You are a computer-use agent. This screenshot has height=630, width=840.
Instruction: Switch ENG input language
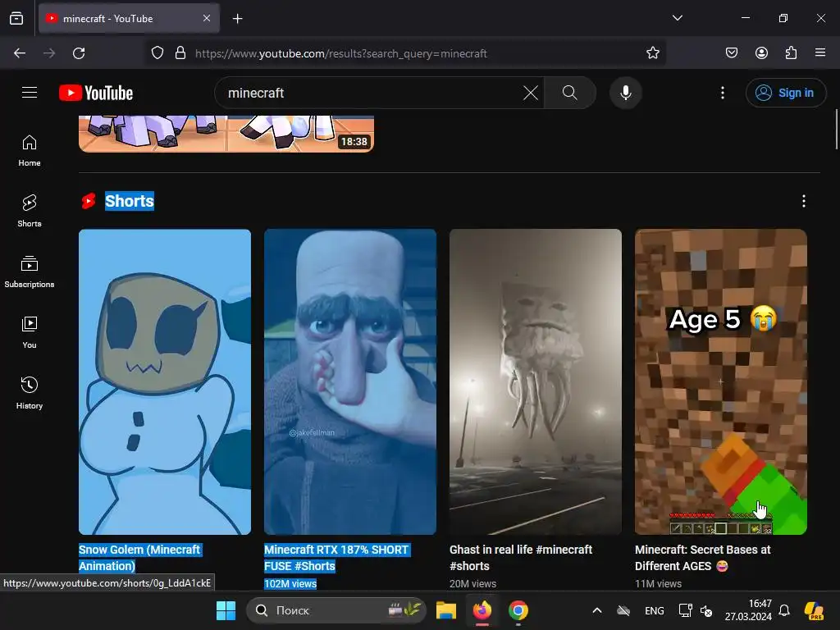tap(654, 610)
